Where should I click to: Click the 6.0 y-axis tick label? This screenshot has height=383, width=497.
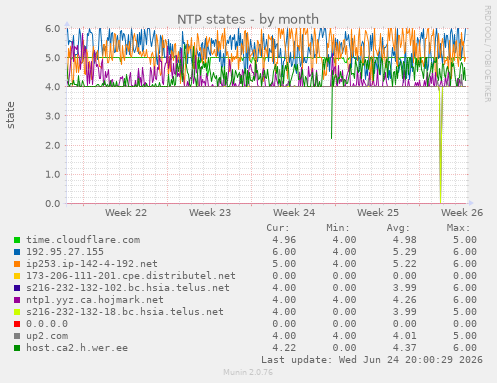click(53, 28)
